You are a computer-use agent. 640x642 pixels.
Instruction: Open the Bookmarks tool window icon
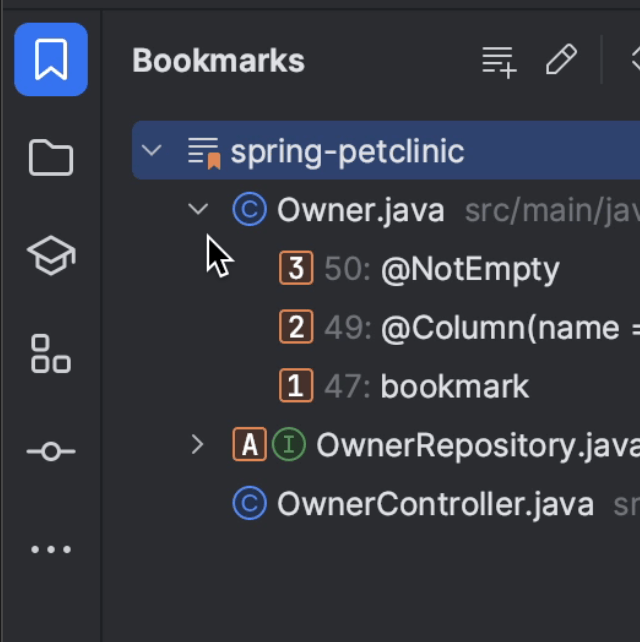point(51,60)
